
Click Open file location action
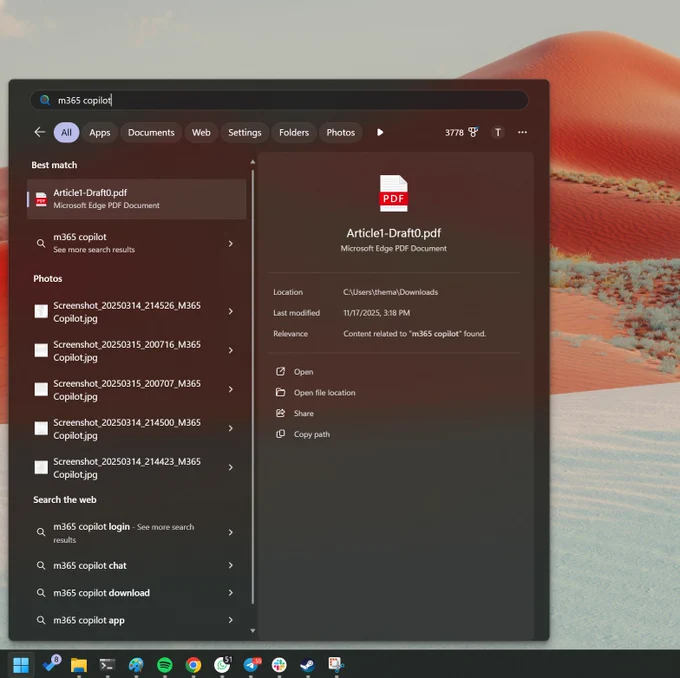pyautogui.click(x=316, y=393)
